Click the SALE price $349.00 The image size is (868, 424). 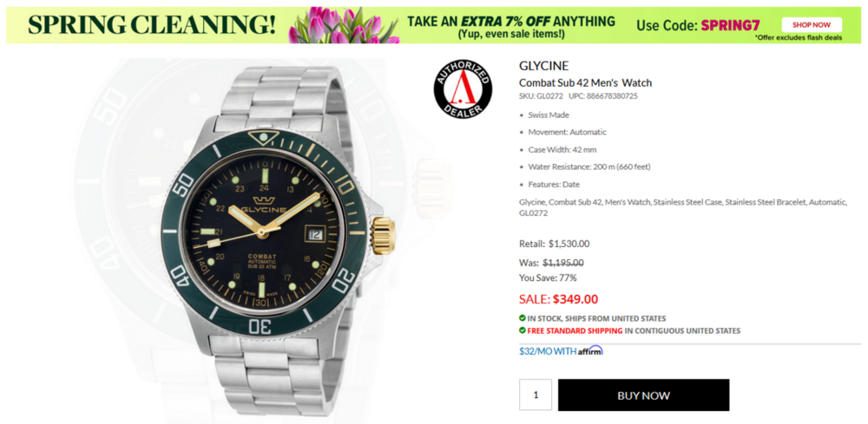[575, 299]
